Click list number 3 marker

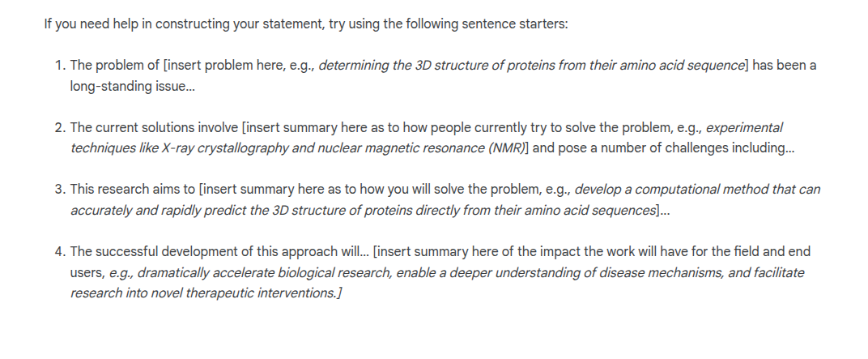[60, 190]
